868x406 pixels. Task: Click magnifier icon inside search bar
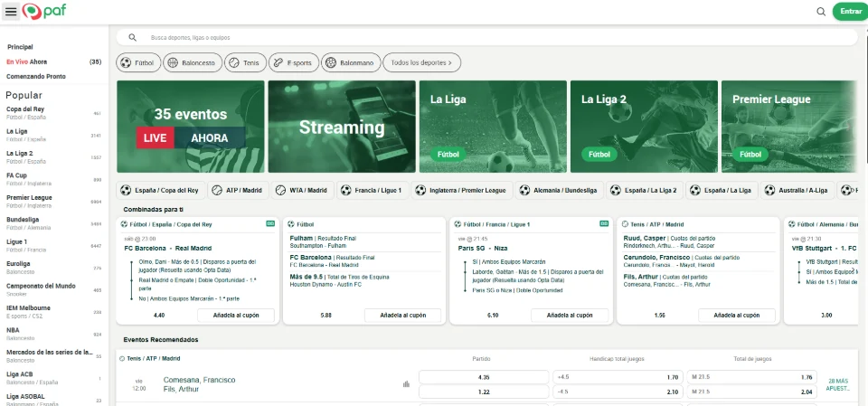tap(132, 38)
